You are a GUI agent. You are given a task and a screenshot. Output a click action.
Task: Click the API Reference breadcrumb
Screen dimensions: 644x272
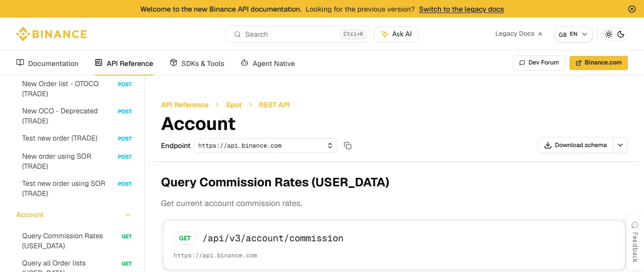(185, 105)
